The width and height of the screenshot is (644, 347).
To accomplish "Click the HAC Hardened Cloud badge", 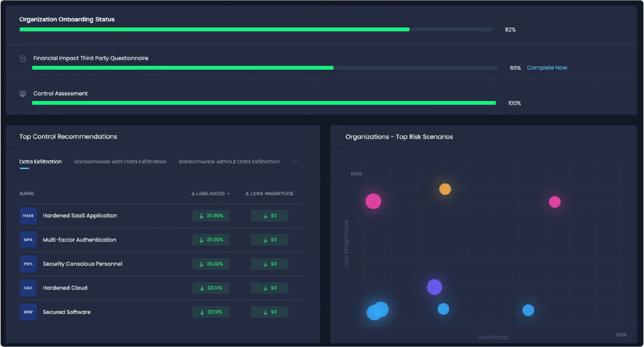I will [28, 288].
